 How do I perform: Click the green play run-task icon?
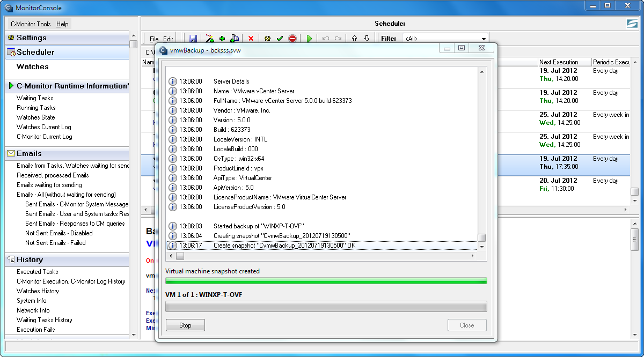309,39
